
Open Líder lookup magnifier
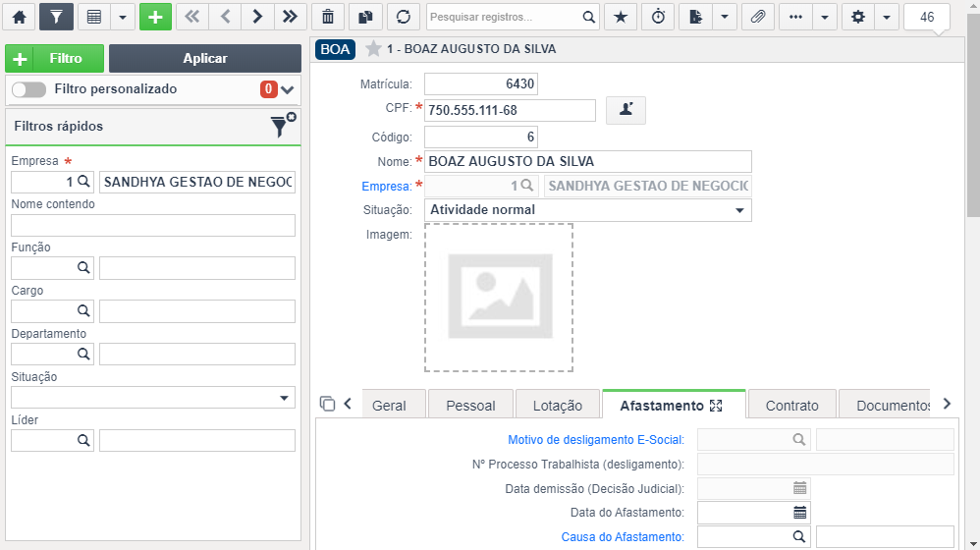pos(83,441)
